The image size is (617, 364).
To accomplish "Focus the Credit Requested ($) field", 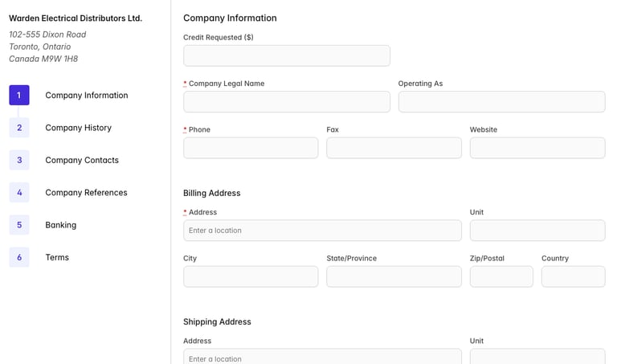I will click(x=286, y=55).
